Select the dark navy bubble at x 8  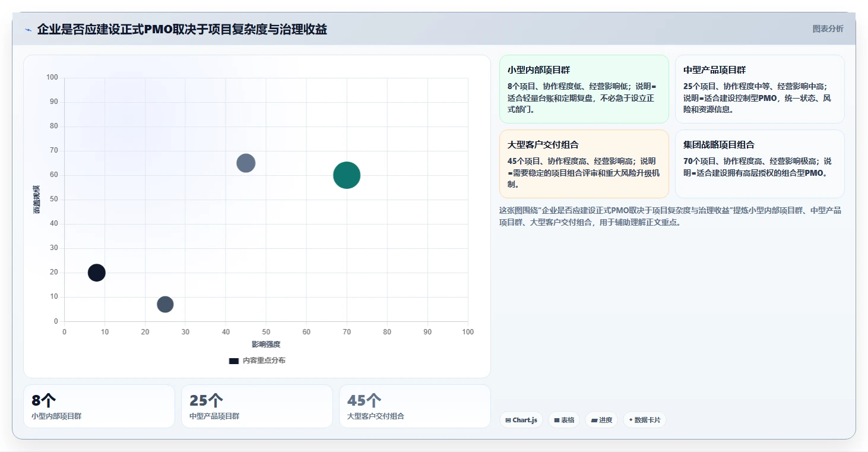point(97,273)
